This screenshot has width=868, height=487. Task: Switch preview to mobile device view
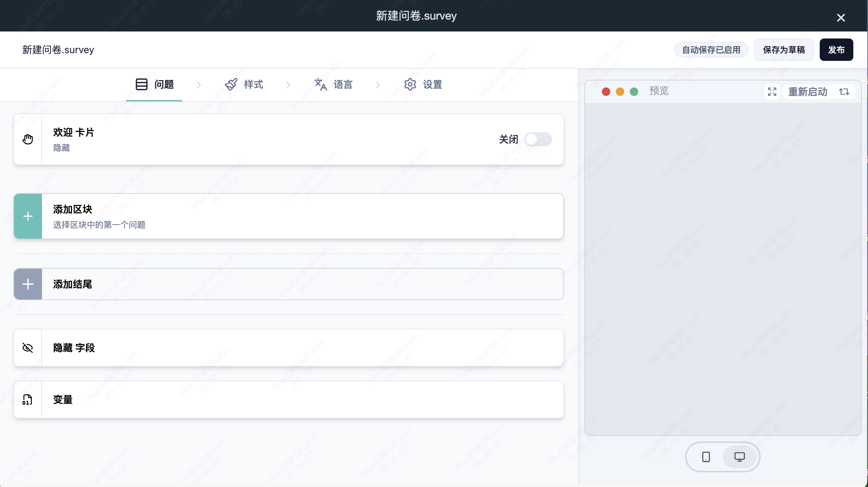pyautogui.click(x=706, y=457)
